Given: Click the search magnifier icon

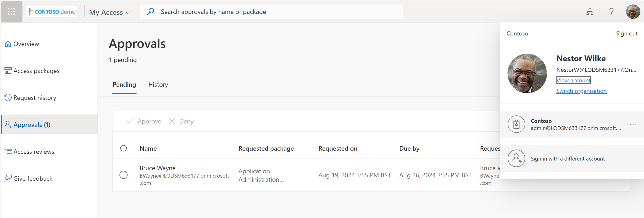Looking at the screenshot, I should tap(150, 11).
